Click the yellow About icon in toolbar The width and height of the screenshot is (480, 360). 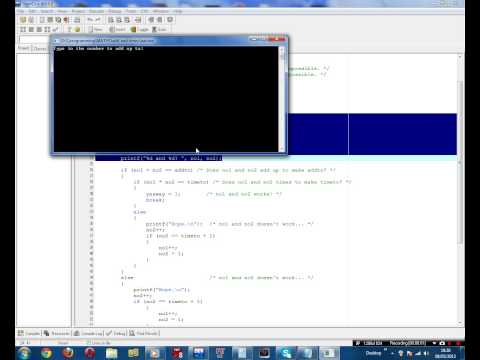77,30
